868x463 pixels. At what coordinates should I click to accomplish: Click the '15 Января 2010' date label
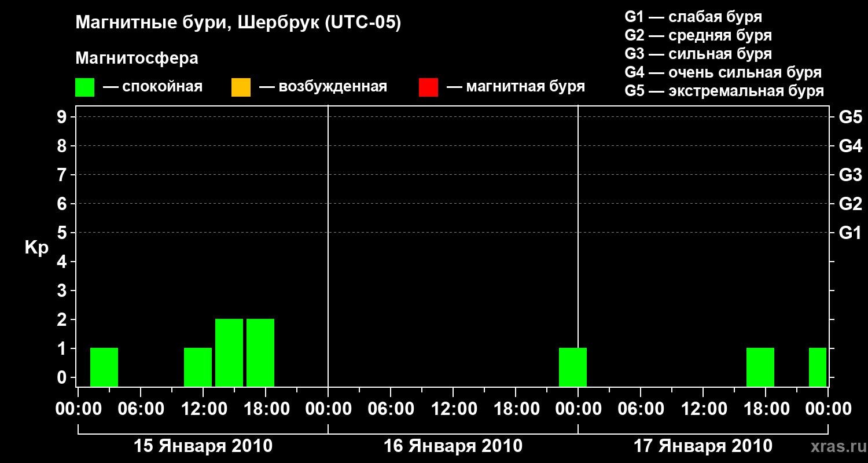click(203, 446)
